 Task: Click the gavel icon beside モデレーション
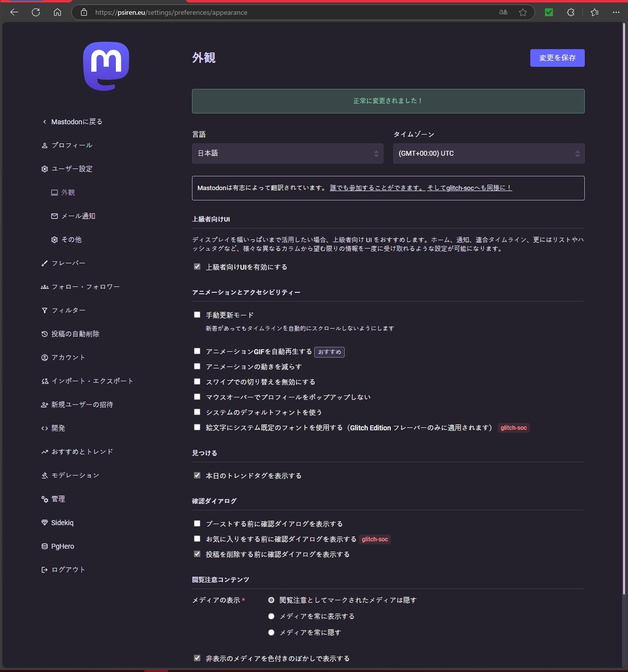[x=45, y=476]
